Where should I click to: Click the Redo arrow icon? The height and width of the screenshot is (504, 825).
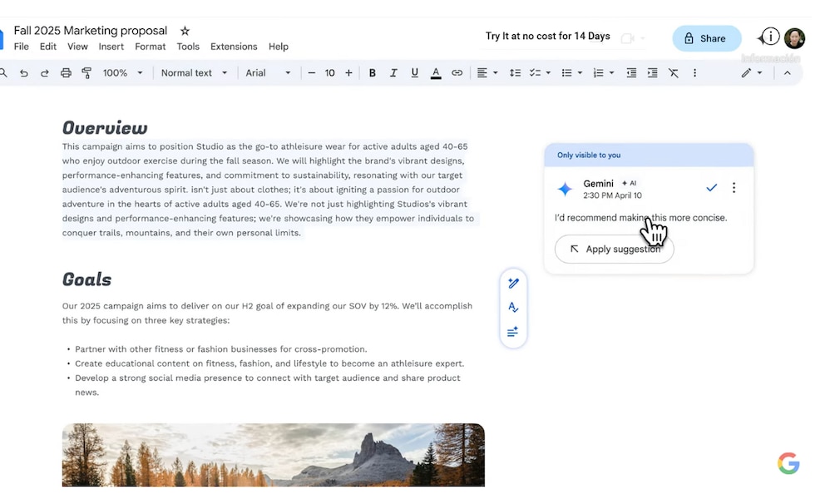point(45,73)
